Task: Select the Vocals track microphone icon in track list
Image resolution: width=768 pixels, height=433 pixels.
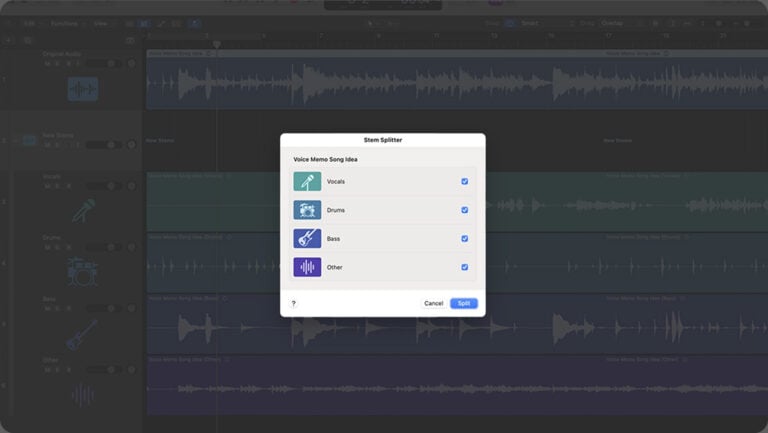Action: (83, 211)
